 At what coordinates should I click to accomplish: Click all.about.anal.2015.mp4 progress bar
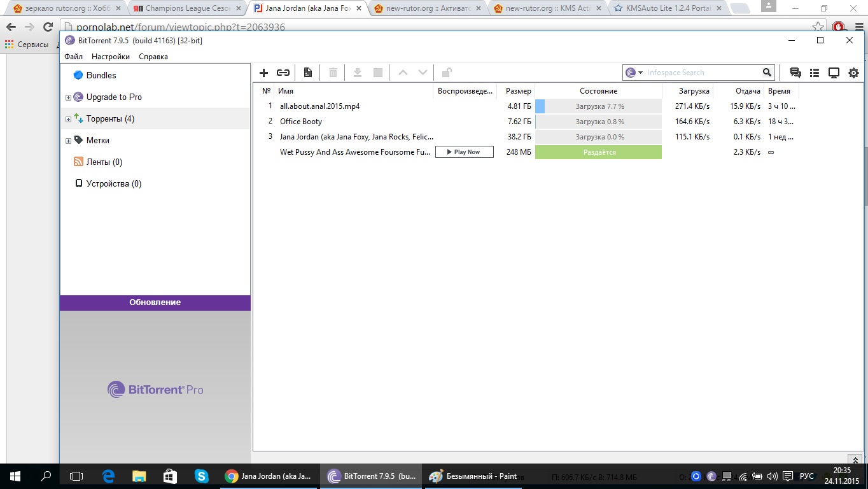pos(598,106)
